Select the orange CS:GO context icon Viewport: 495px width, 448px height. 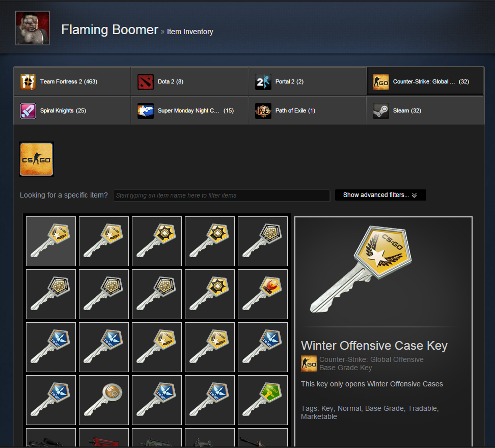[36, 159]
